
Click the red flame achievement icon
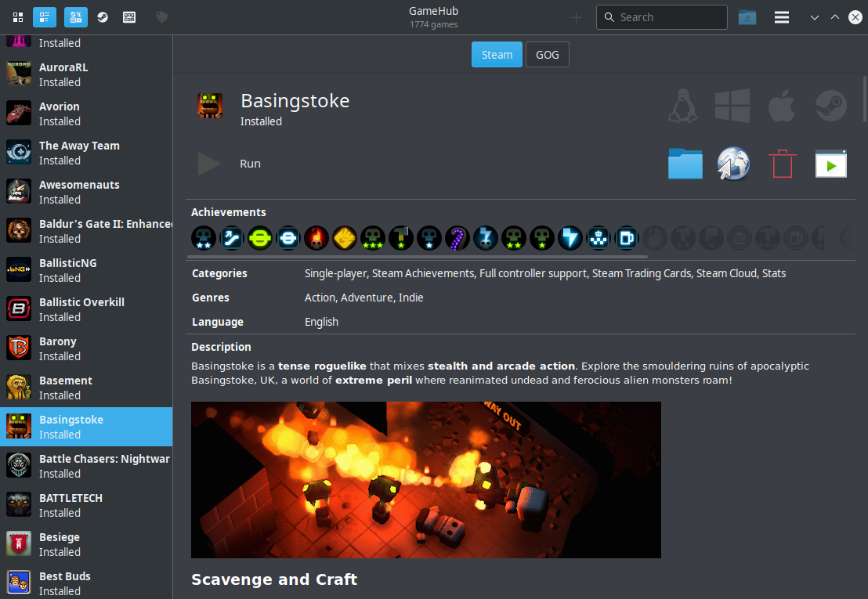316,238
